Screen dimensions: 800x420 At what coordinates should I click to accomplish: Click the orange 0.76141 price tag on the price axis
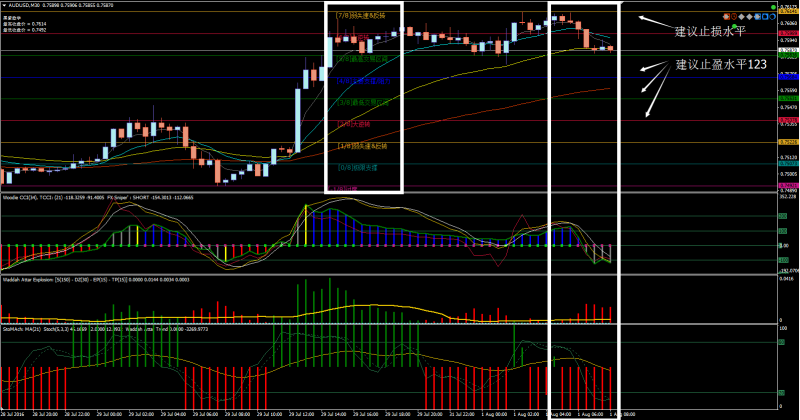click(x=787, y=11)
